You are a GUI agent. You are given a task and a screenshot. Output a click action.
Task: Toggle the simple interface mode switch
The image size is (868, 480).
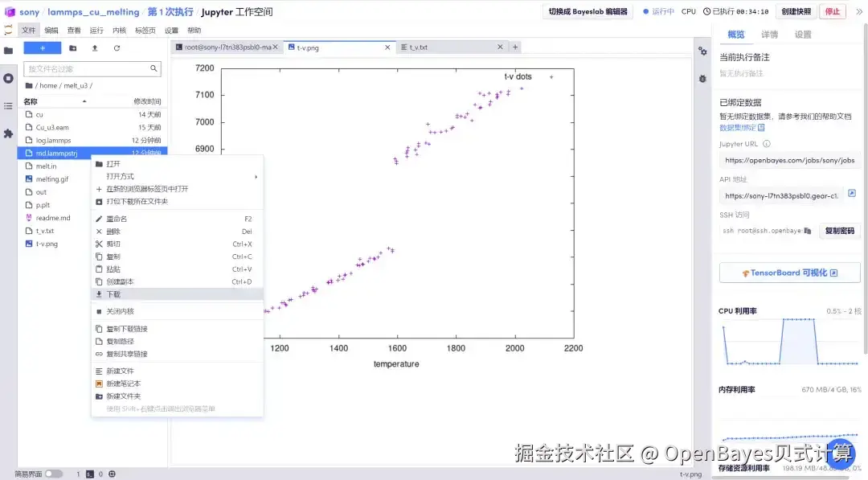[x=54, y=474]
